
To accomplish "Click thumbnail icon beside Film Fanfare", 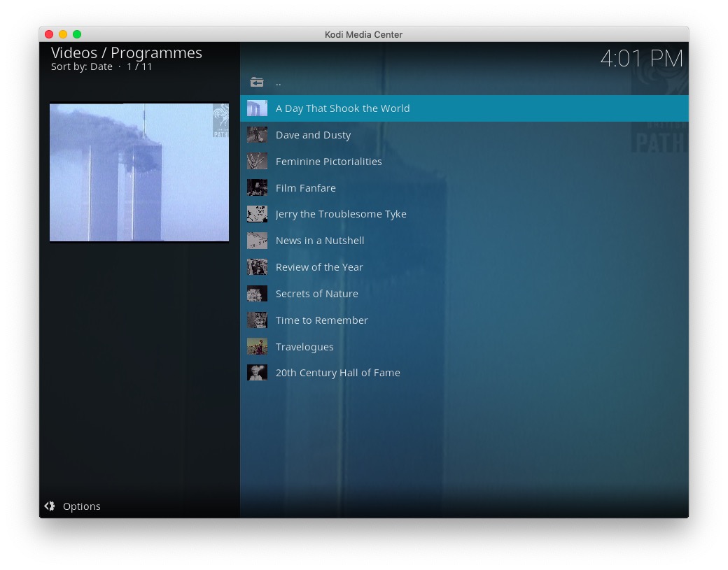I will tap(257, 188).
